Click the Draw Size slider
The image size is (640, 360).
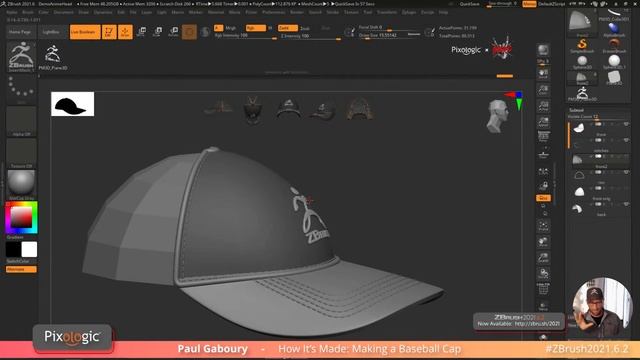pyautogui.click(x=389, y=36)
